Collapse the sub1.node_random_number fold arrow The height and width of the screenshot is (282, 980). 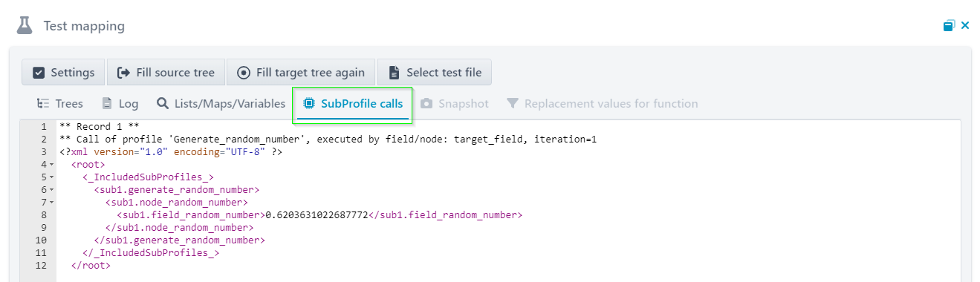pyautogui.click(x=52, y=202)
